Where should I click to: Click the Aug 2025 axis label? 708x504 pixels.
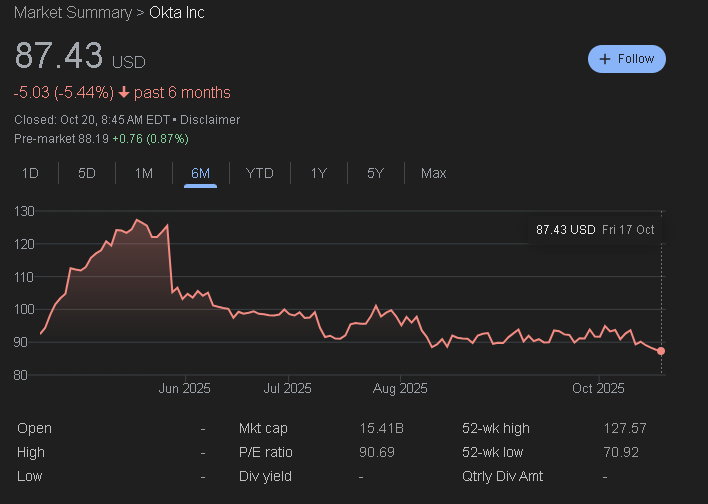coord(400,388)
